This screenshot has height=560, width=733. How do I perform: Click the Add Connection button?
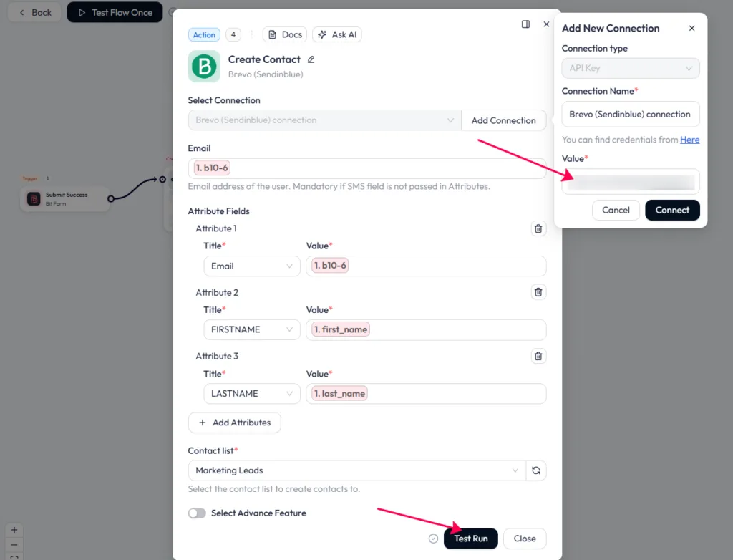(x=503, y=120)
